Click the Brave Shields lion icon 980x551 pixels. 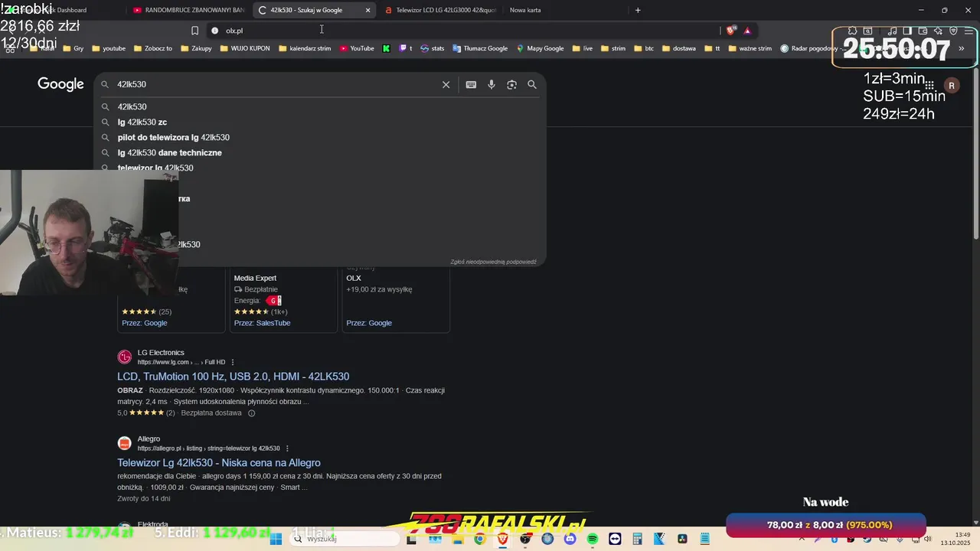(x=730, y=31)
